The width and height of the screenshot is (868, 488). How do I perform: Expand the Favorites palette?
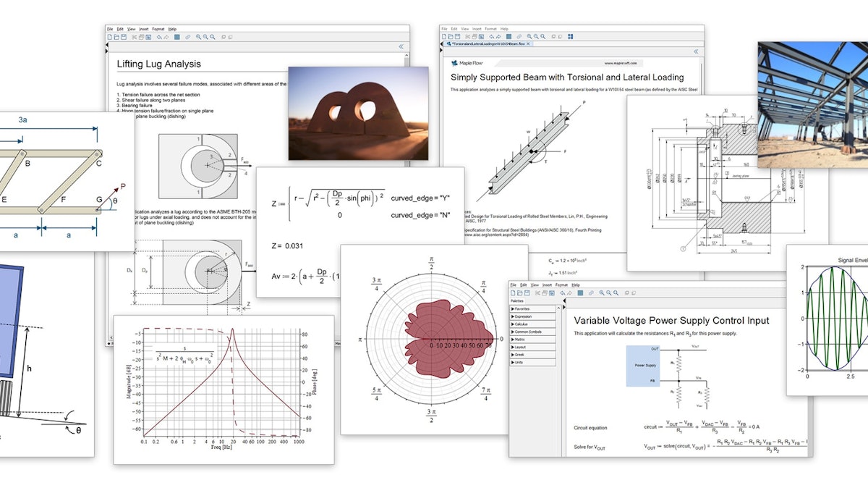point(524,309)
